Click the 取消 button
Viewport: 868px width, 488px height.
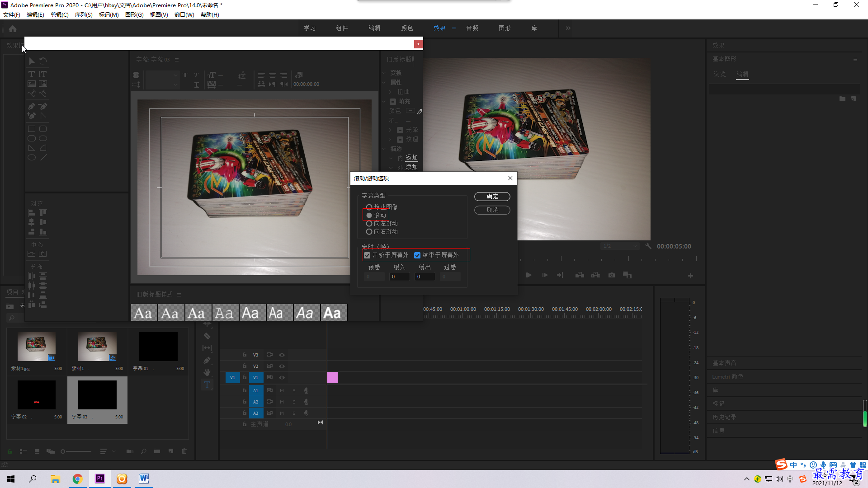[x=492, y=210]
